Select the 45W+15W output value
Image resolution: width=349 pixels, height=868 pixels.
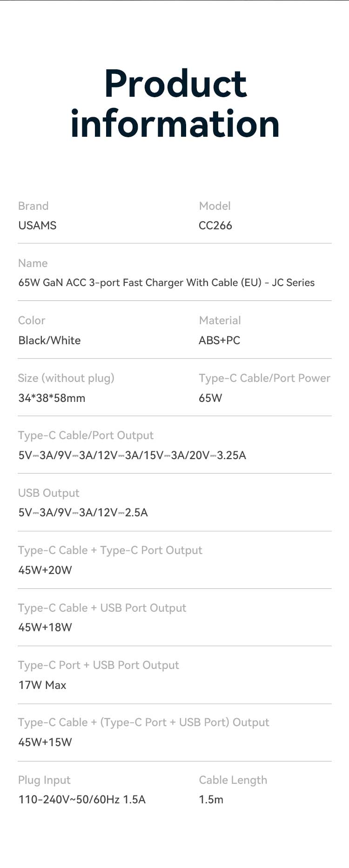(45, 742)
